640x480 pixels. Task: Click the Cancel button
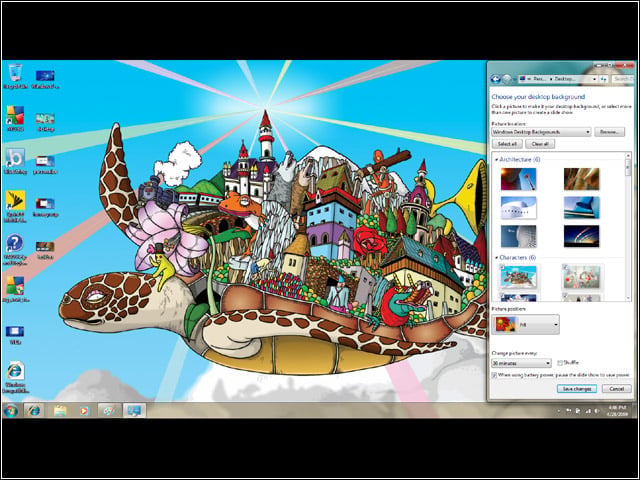pyautogui.click(x=617, y=389)
